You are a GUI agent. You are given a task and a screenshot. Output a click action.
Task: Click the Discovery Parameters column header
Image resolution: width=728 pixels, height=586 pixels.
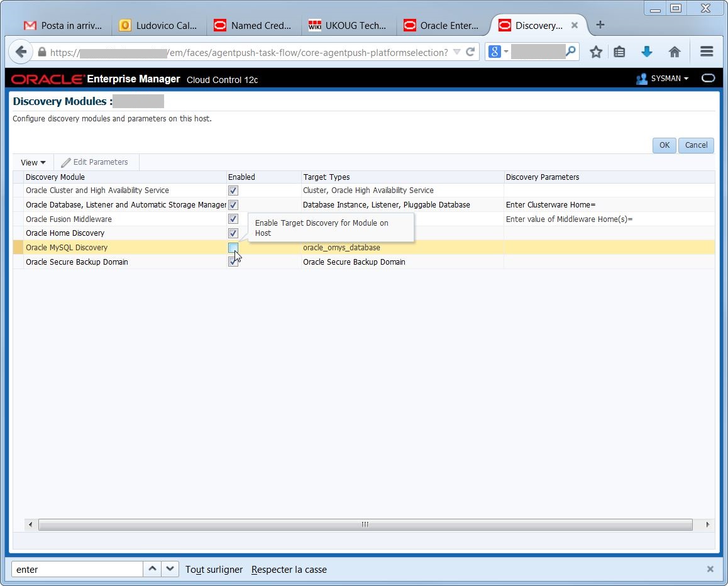click(609, 177)
